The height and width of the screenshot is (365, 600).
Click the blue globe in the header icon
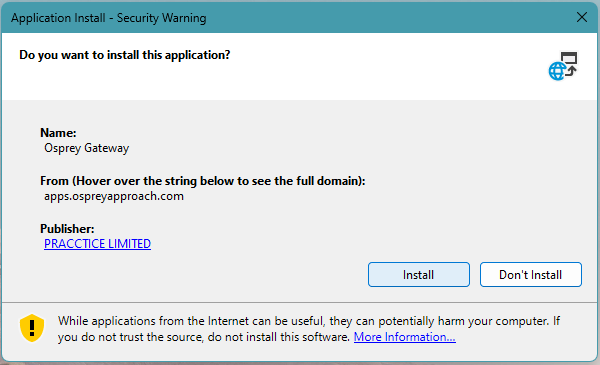(x=557, y=71)
